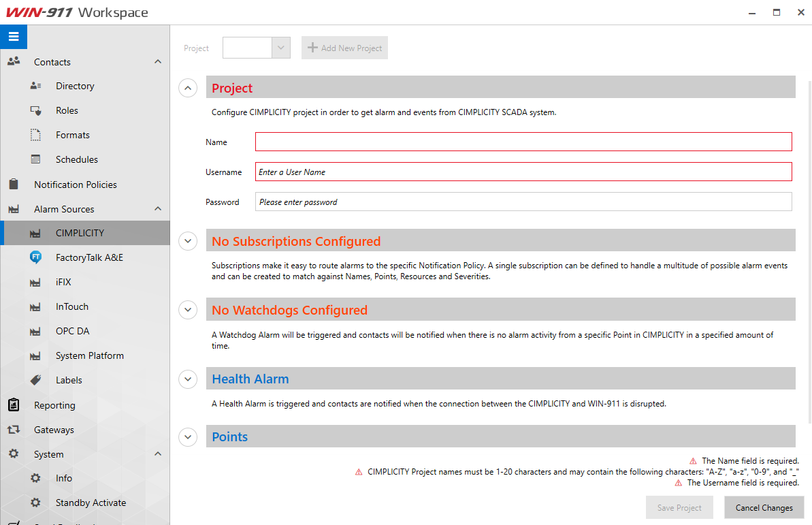
Task: Click the System gear icon
Action: pyautogui.click(x=14, y=454)
